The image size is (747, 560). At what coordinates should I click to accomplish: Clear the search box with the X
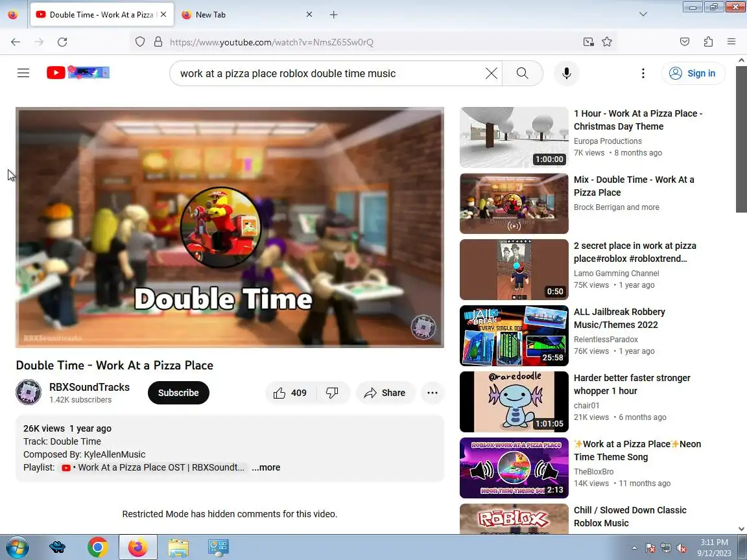491,73
